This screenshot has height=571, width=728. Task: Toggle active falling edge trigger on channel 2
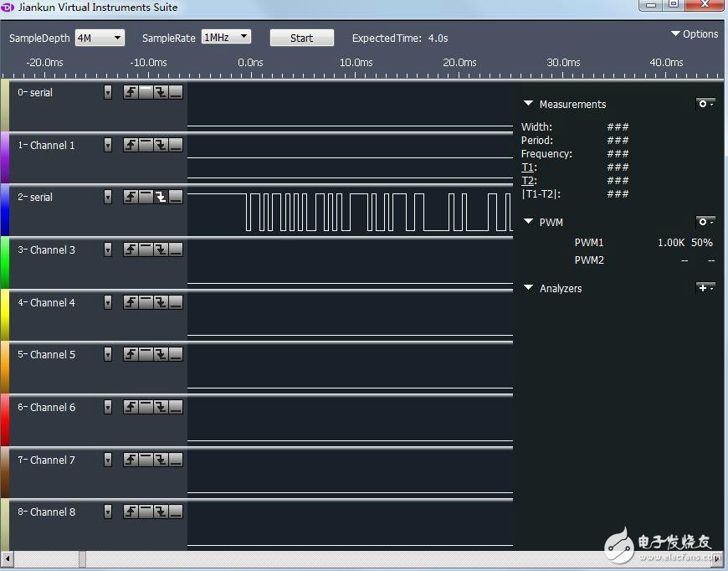[x=161, y=198]
